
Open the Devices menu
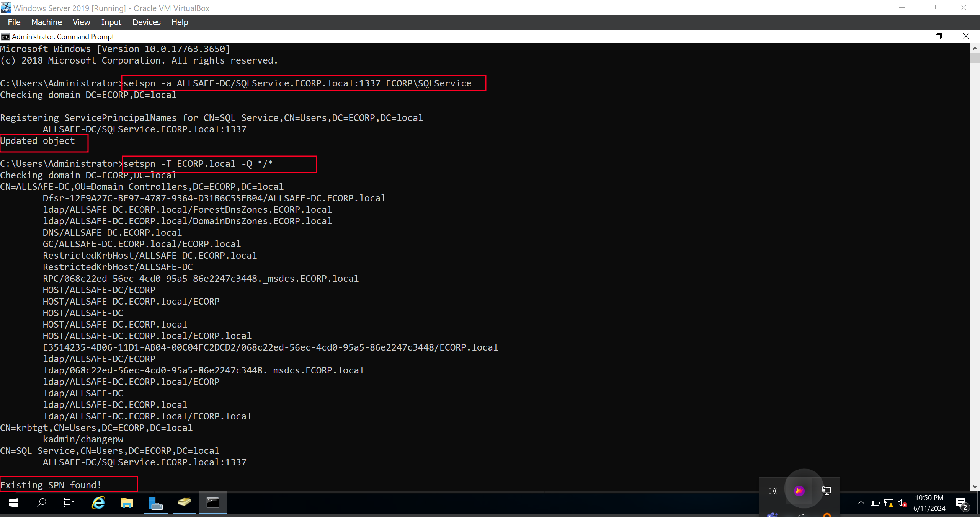(146, 22)
